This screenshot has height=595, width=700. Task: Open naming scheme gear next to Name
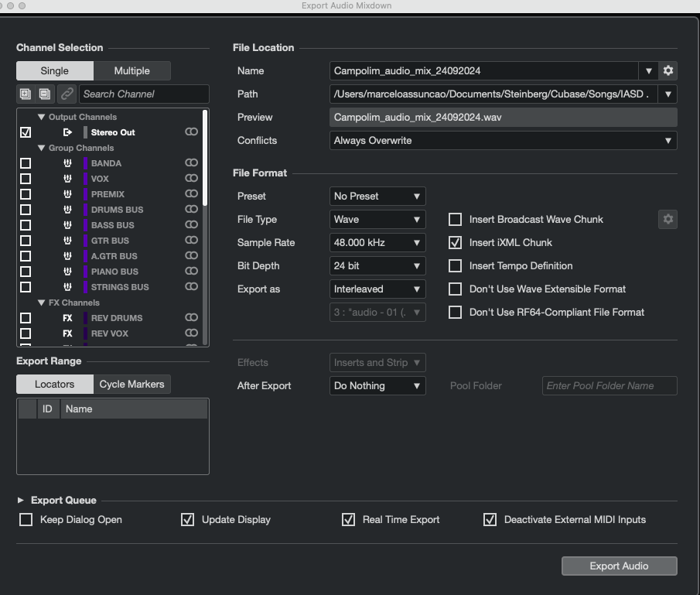[x=668, y=70]
